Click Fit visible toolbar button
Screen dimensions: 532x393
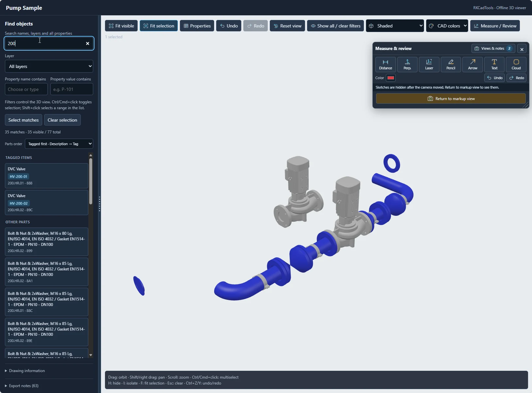tap(121, 26)
